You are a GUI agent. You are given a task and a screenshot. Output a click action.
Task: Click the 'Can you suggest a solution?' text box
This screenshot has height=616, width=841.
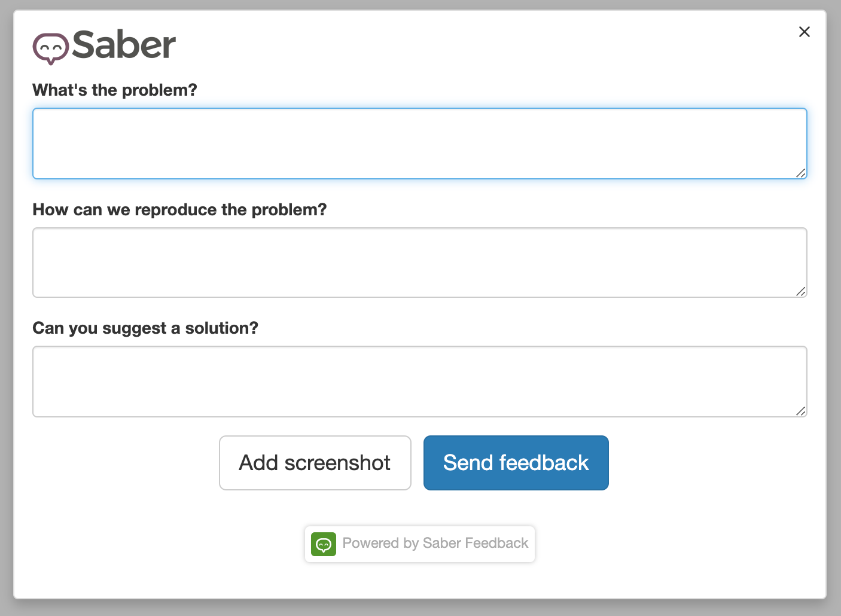point(419,382)
